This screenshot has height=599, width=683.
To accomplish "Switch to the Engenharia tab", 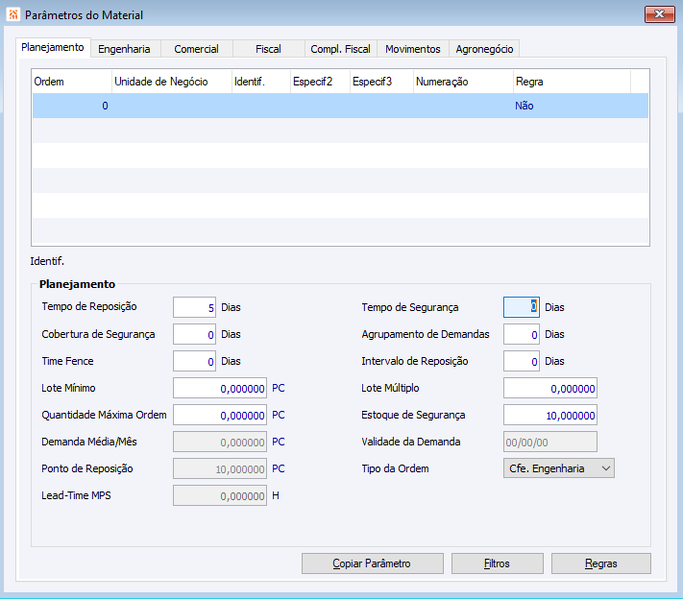I will (x=124, y=49).
